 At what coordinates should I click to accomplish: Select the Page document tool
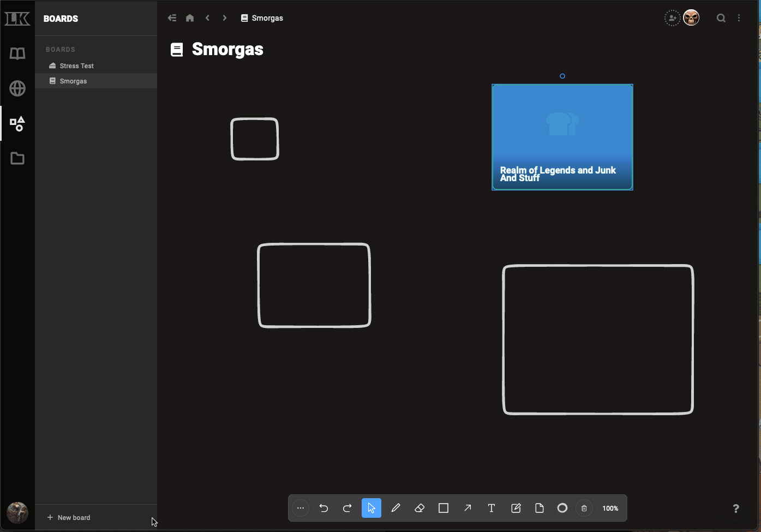(540, 508)
